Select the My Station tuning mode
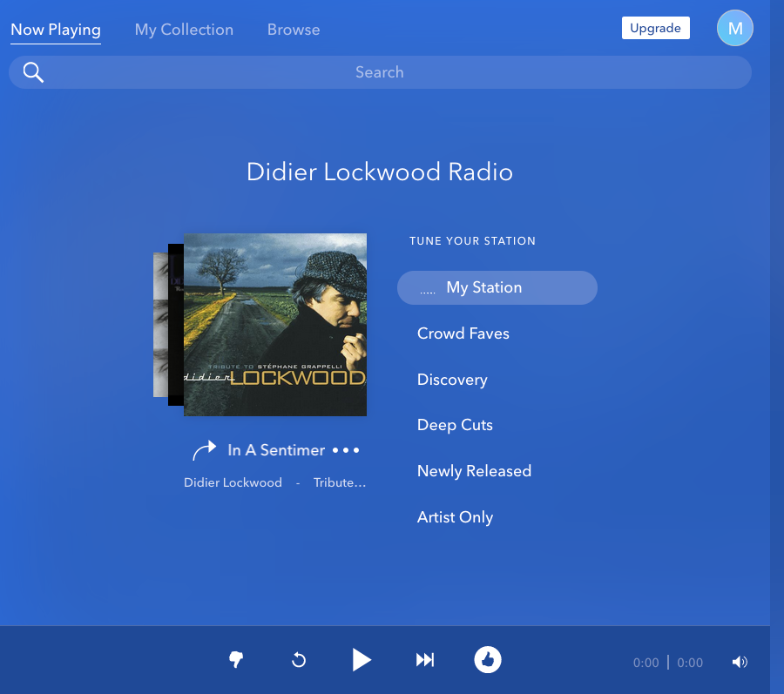 tap(497, 287)
